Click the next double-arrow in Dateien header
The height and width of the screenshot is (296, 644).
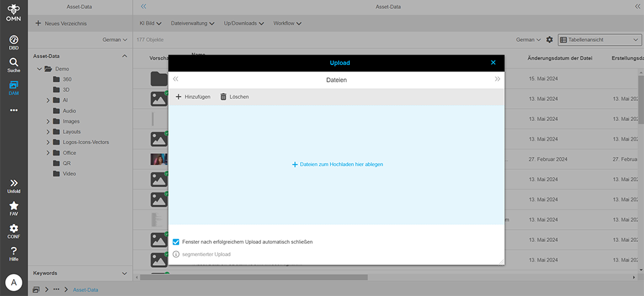(497, 79)
